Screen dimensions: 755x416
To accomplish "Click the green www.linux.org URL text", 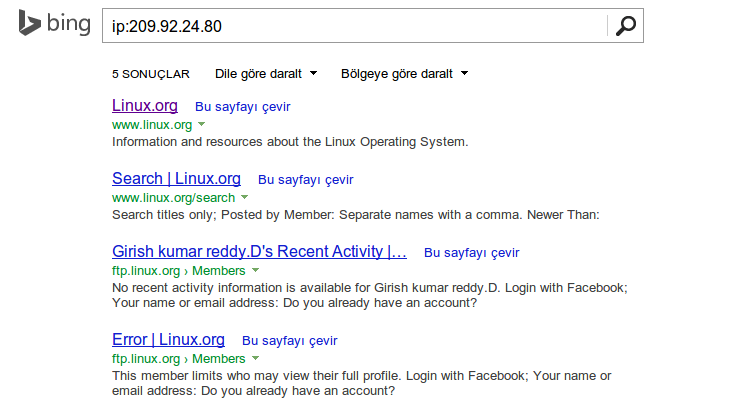I will (152, 125).
